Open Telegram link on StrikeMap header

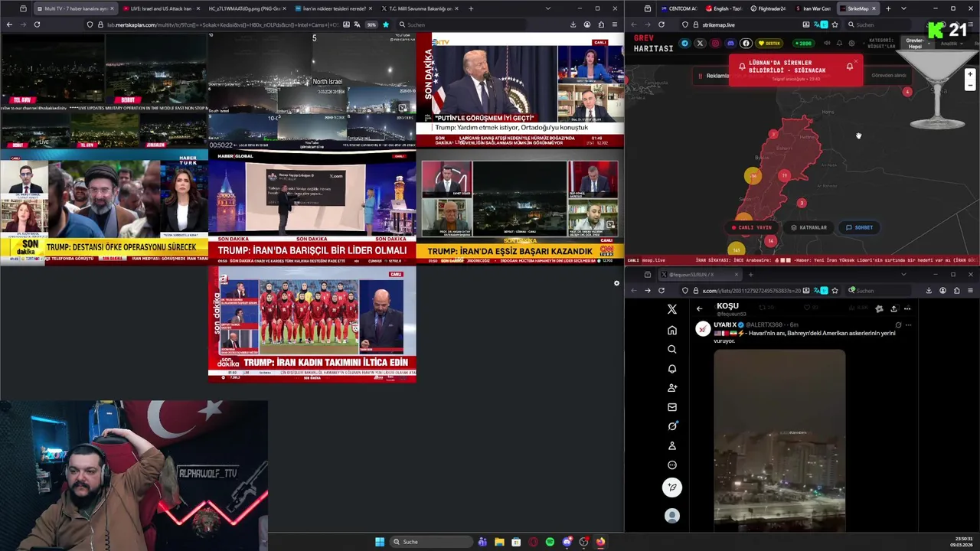(x=684, y=44)
